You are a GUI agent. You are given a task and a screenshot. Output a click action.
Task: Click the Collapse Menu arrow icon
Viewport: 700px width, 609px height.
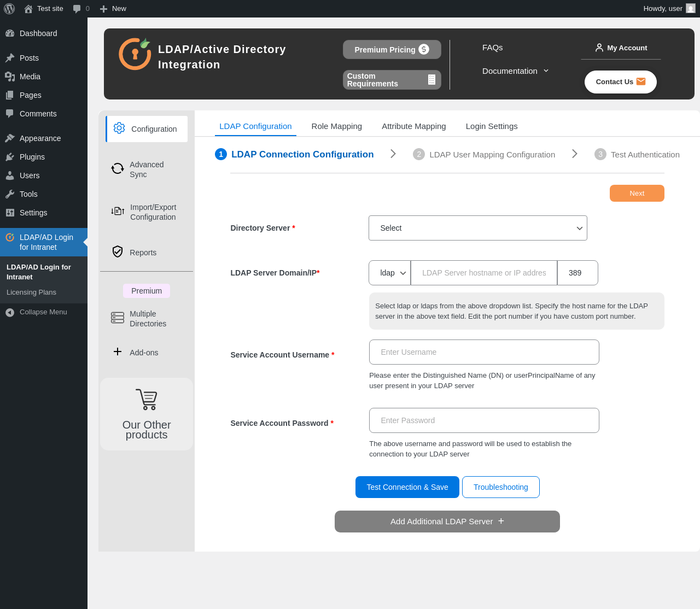click(x=10, y=313)
